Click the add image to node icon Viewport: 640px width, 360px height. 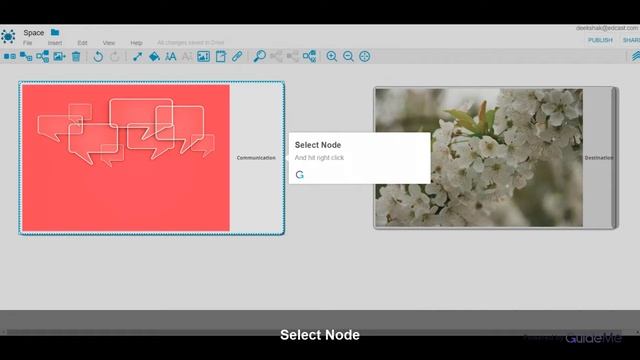(x=59, y=56)
